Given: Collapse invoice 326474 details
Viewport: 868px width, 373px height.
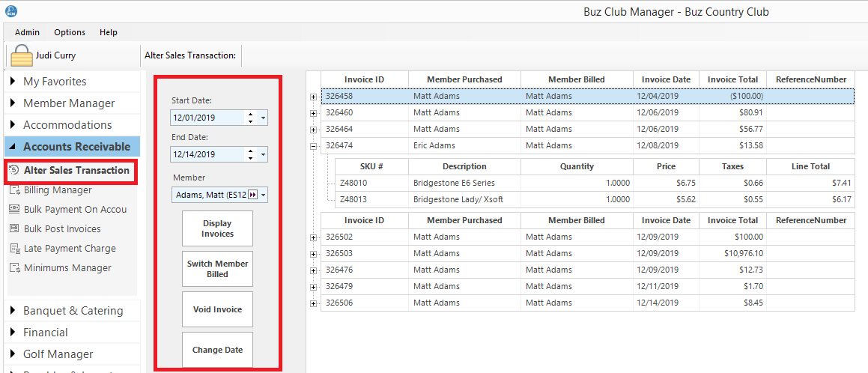Looking at the screenshot, I should point(313,145).
